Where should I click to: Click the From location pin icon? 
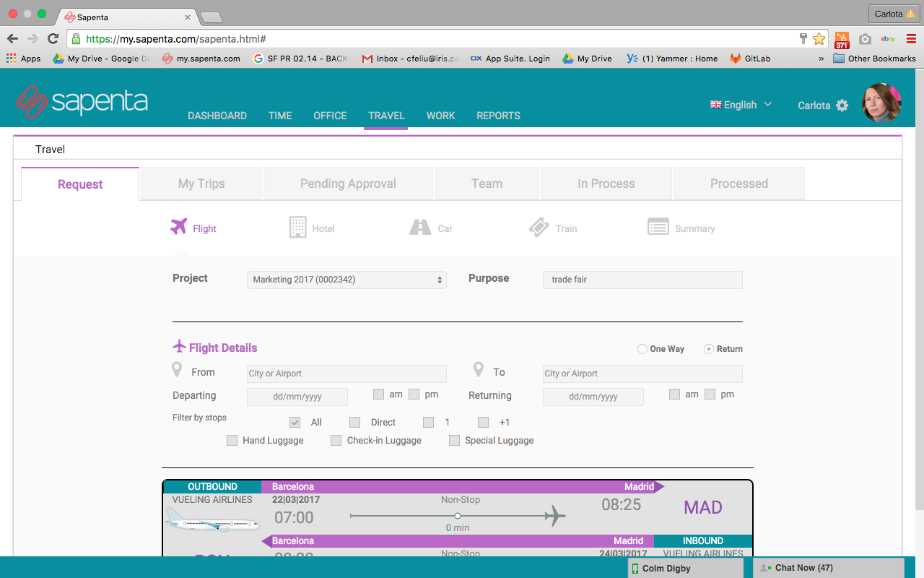(x=177, y=370)
